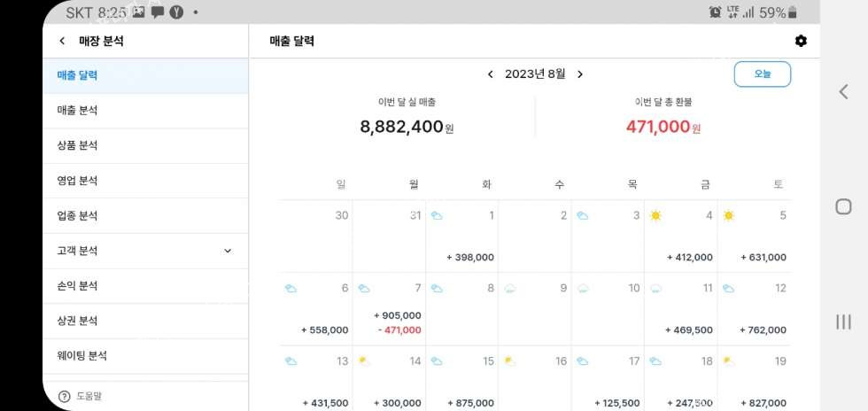This screenshot has height=411, width=868.
Task: Open August 5 cell showing +631,000
Action: point(754,237)
